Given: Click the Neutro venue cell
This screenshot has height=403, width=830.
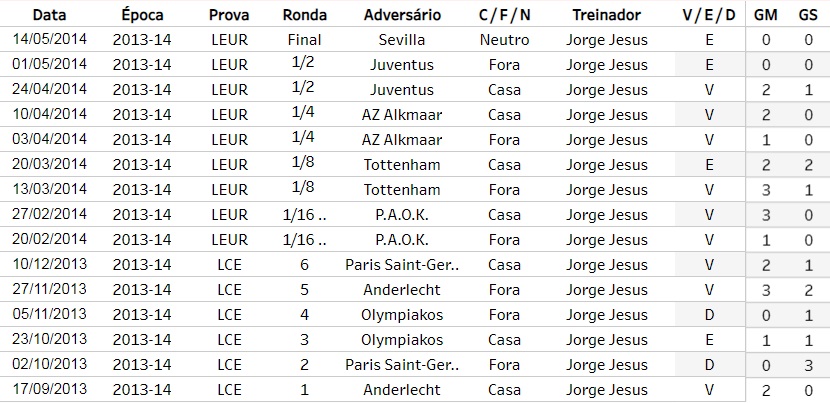Looking at the screenshot, I should 504,40.
